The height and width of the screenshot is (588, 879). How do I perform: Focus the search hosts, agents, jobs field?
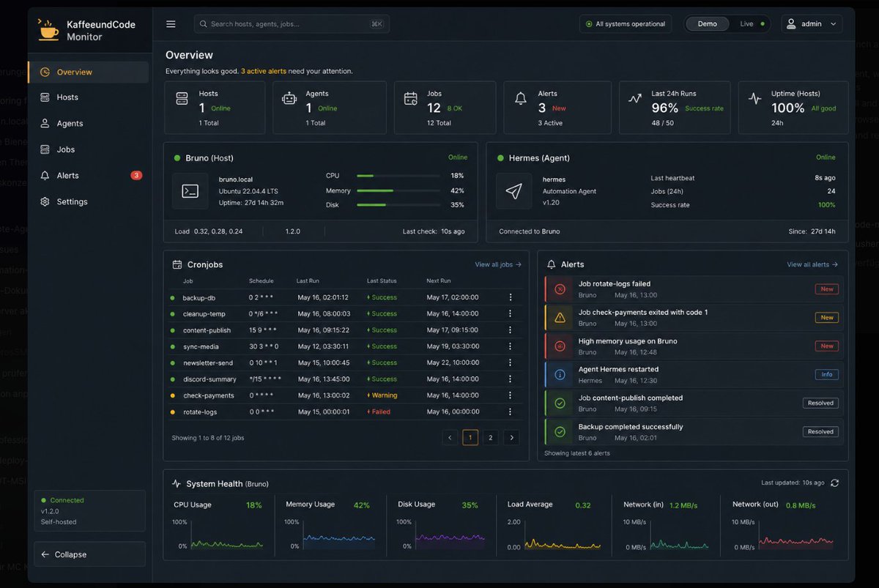point(292,24)
